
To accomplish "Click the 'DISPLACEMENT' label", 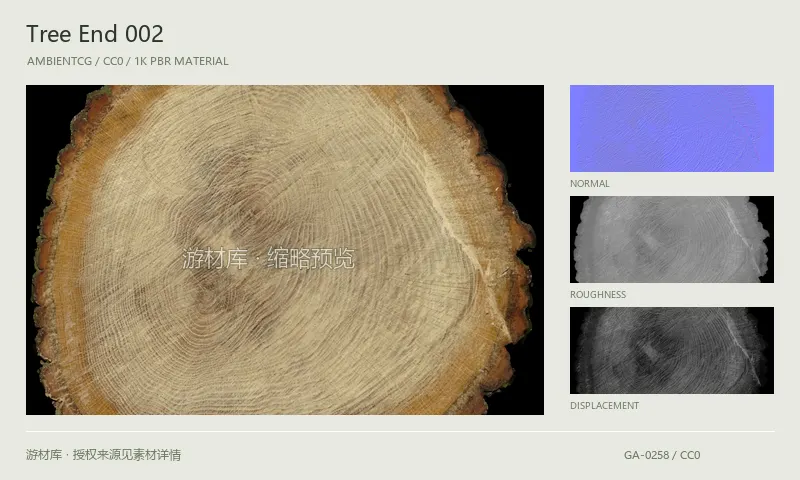I will (x=605, y=406).
